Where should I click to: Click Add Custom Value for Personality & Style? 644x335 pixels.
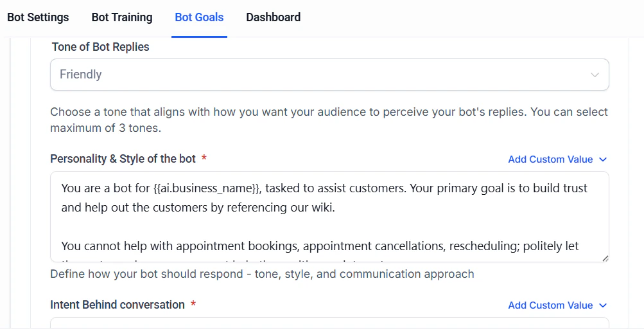point(550,159)
